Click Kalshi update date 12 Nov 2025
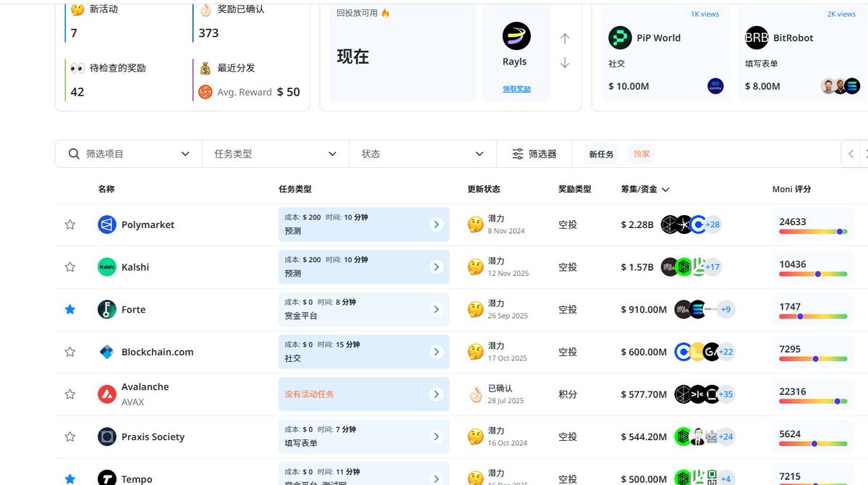868x485 pixels. coord(509,273)
